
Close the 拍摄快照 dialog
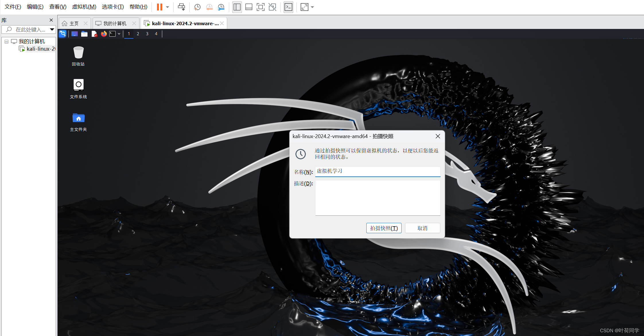[x=438, y=136]
